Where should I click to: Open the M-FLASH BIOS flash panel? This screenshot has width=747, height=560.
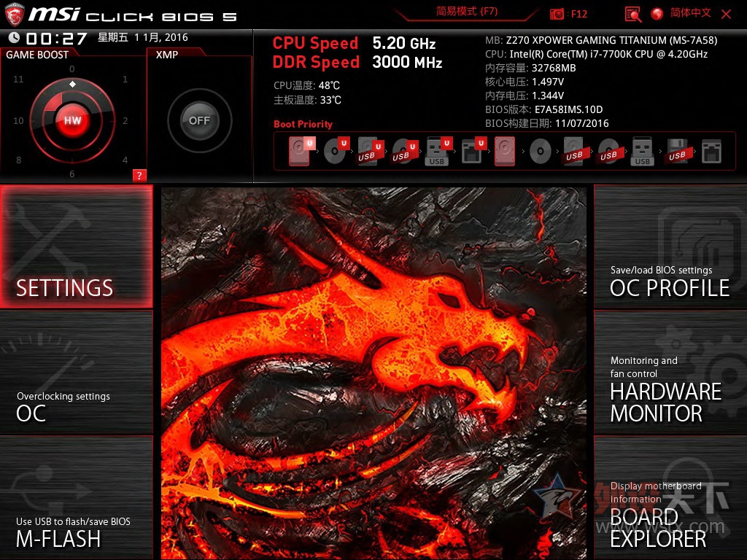(x=77, y=498)
